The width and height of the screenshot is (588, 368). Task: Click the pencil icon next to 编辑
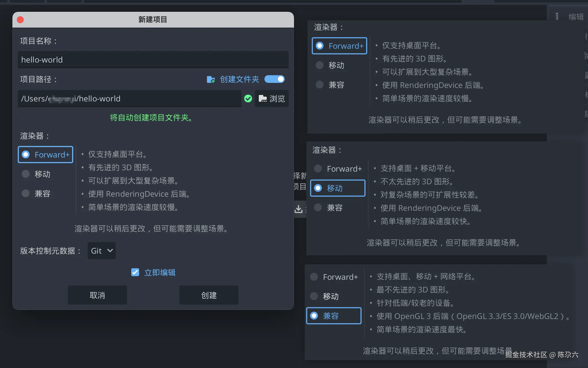(557, 17)
